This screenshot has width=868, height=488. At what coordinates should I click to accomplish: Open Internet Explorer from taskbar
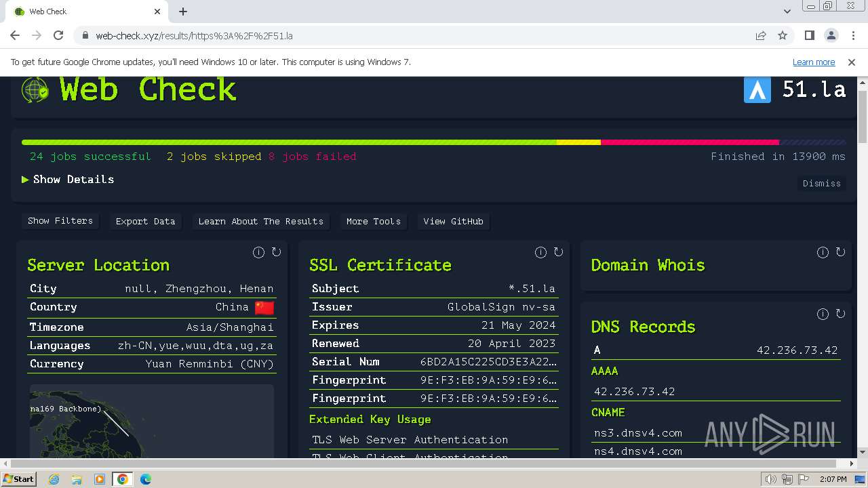(54, 479)
